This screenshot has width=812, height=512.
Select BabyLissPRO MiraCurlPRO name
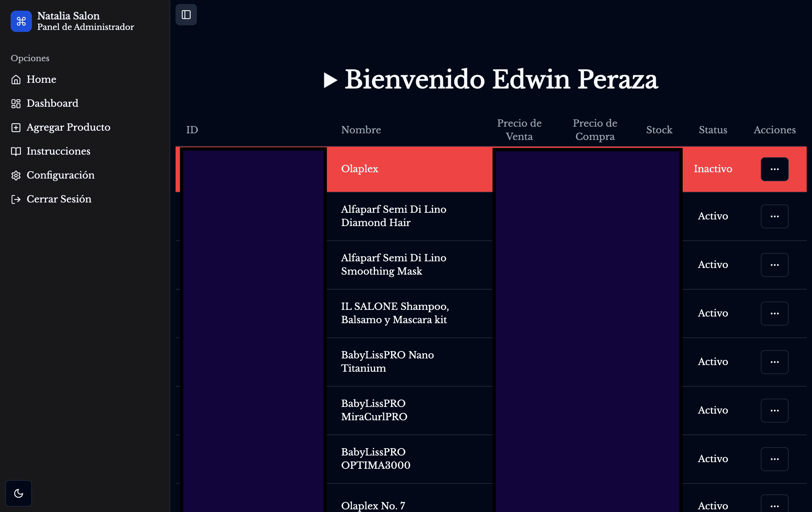374,410
